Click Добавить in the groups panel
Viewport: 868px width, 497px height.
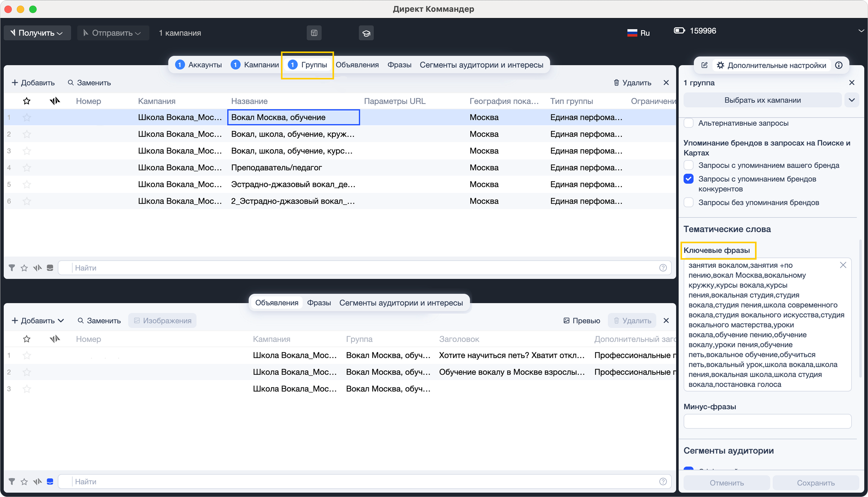click(x=33, y=83)
